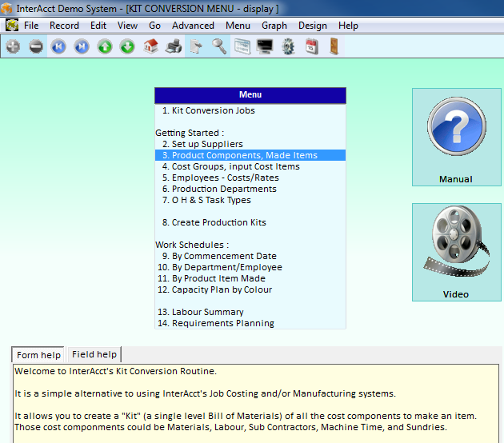The width and height of the screenshot is (504, 443).
Task: Click the add record plus icon
Action: pos(13,46)
